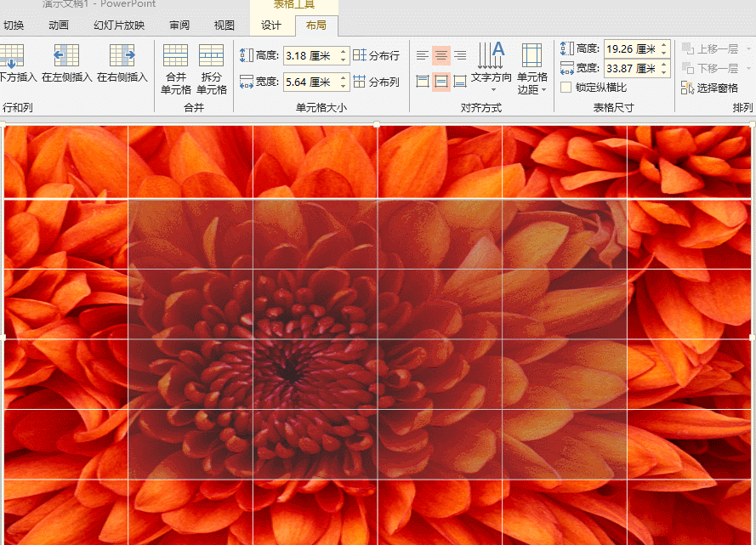Click cell height input 3.18 厘米
Image resolution: width=756 pixels, height=545 pixels.
[310, 55]
